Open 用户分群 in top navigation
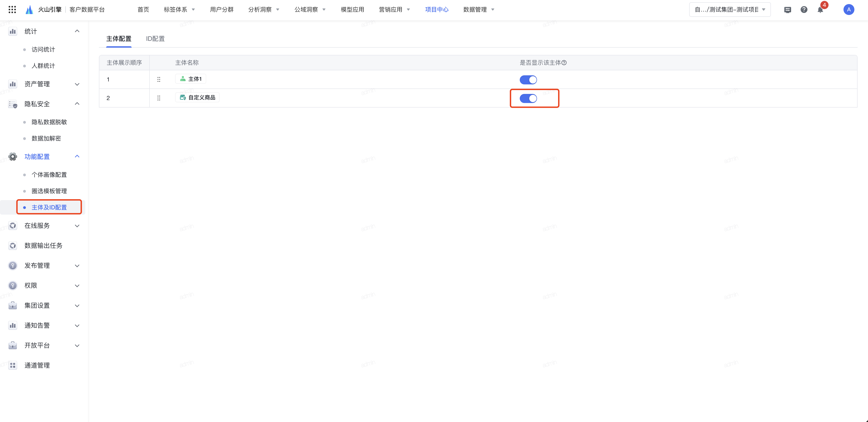 pos(222,10)
